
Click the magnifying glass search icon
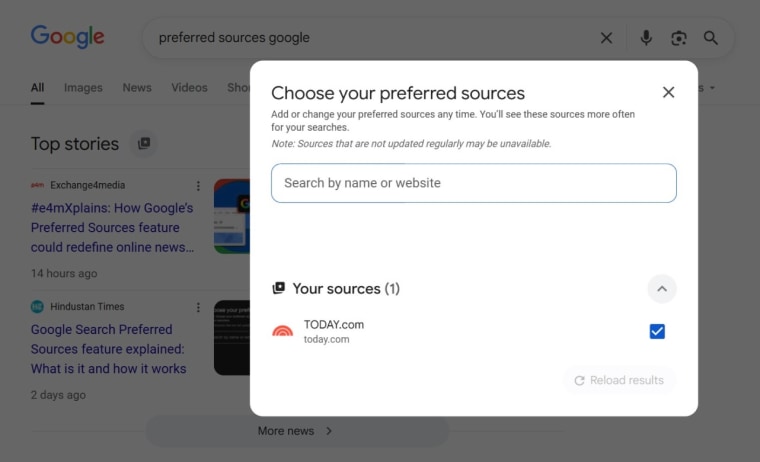point(711,38)
